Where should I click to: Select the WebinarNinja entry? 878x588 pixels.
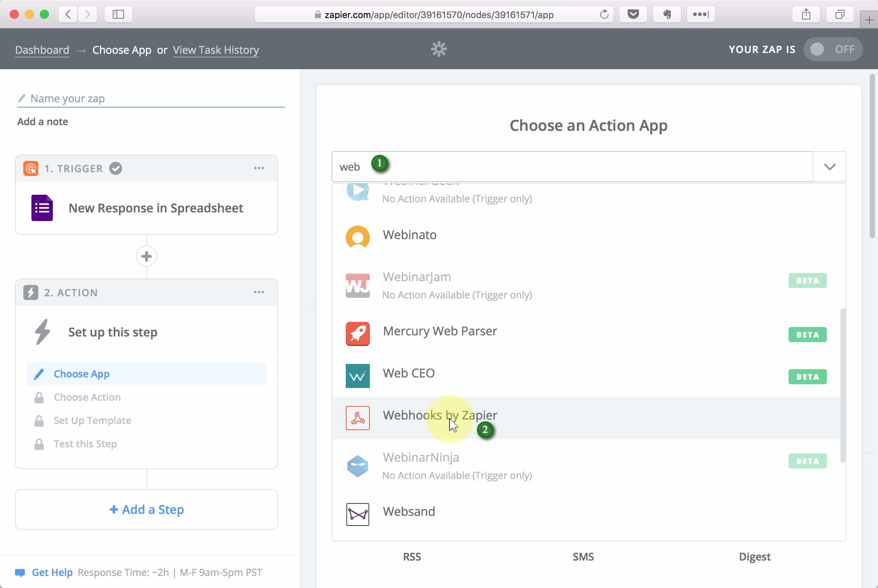(x=586, y=466)
